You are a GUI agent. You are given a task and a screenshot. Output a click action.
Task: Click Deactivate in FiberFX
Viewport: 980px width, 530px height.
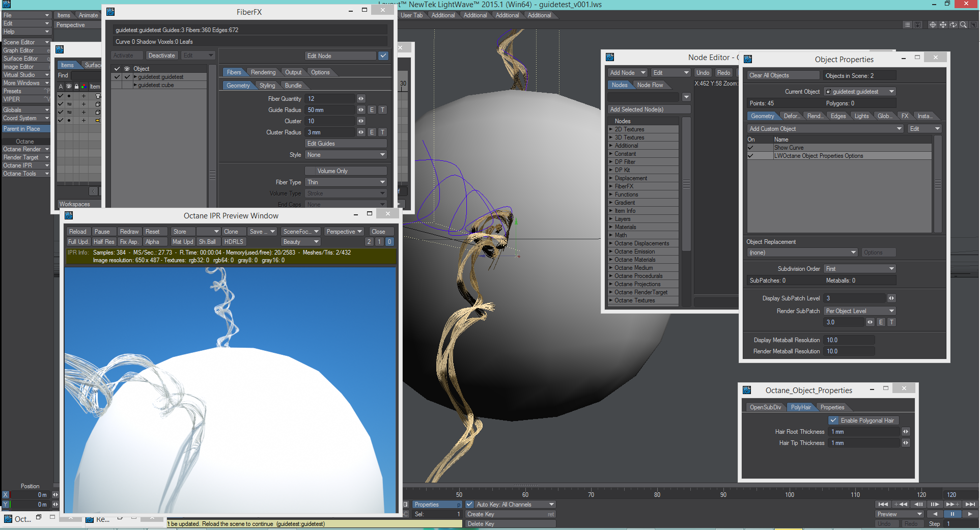click(x=161, y=55)
